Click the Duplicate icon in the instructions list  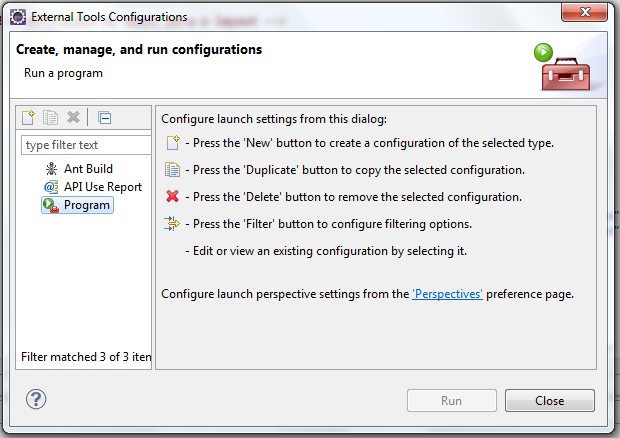click(172, 170)
